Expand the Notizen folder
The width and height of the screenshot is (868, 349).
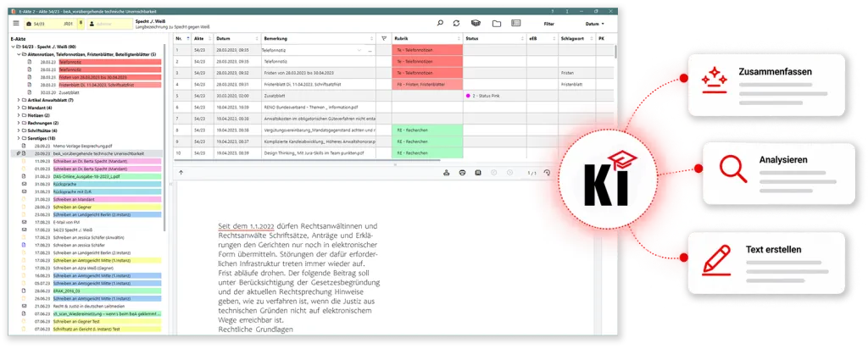click(x=19, y=115)
